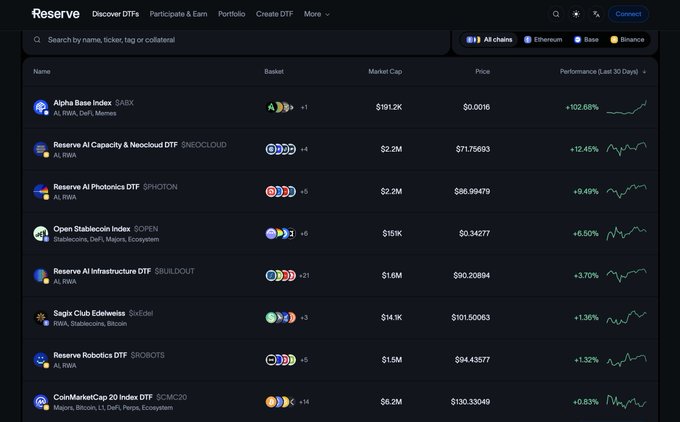
Task: Click the OPEN basket token icons
Action: click(x=281, y=233)
